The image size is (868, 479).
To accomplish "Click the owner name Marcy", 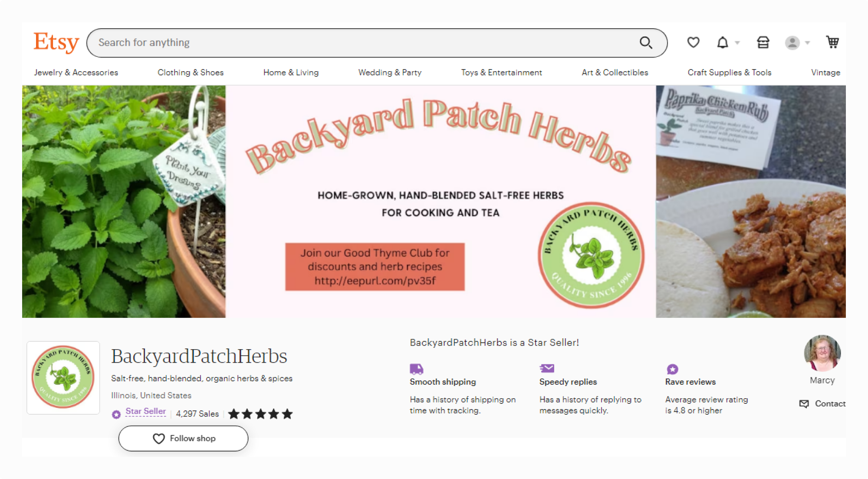I will click(x=822, y=380).
